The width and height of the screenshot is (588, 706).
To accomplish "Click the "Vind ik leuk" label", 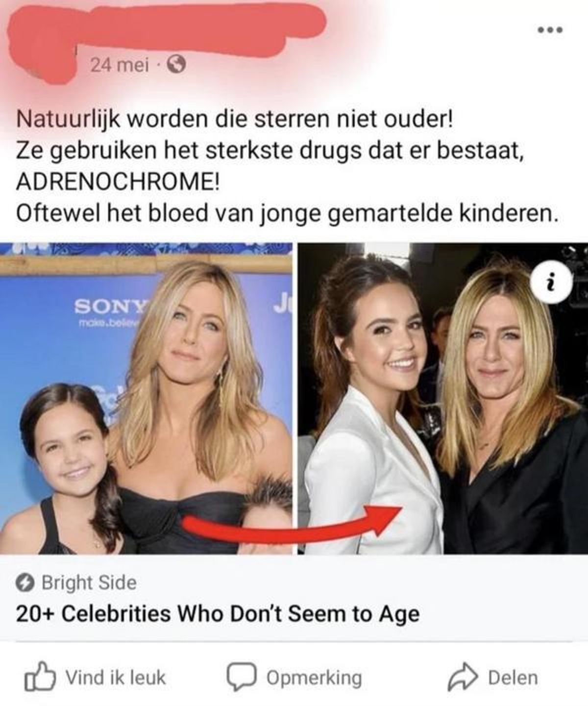I will 116,678.
